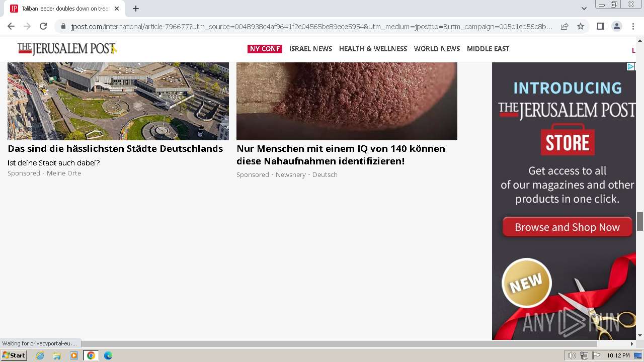Bookmark this page with the star
Screen dimensions: 644x362
[581, 26]
